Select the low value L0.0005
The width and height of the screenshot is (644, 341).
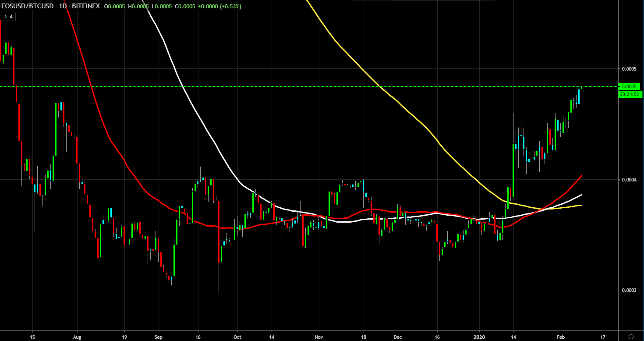pos(161,7)
